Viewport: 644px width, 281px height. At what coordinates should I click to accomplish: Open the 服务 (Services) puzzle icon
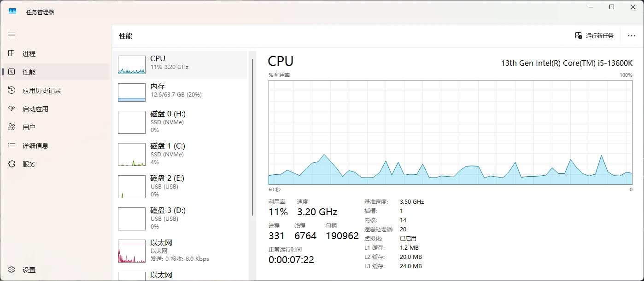coord(12,164)
